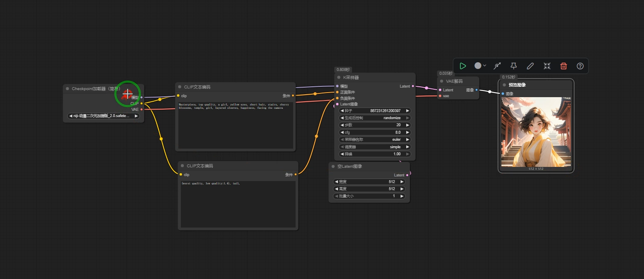The width and height of the screenshot is (644, 279).
Task: Delete the node with the red trash icon
Action: point(563,66)
